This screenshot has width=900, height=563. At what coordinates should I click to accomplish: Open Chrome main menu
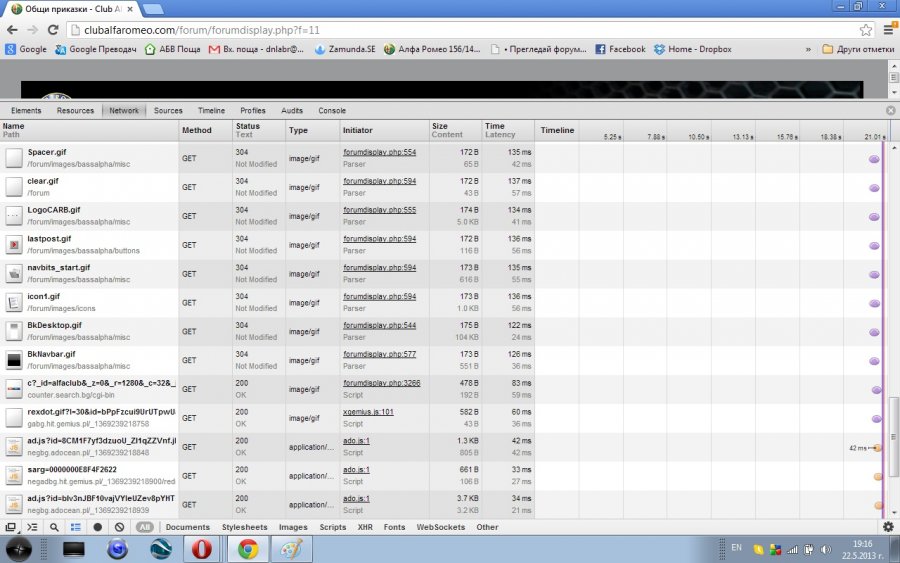[x=885, y=30]
